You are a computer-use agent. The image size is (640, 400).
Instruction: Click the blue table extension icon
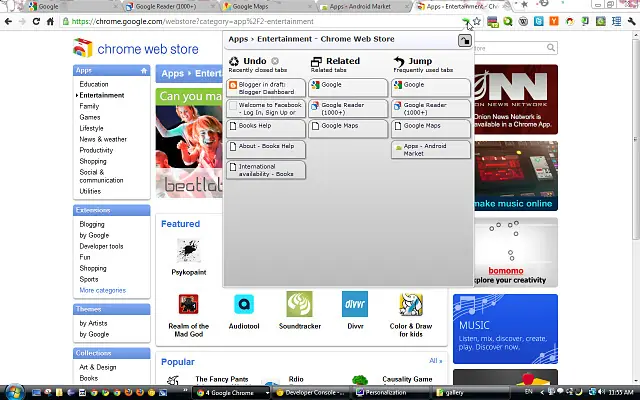[x=616, y=21]
